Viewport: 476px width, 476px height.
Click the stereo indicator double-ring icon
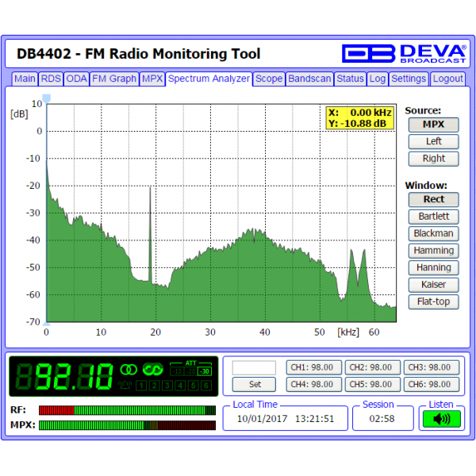pos(129,370)
